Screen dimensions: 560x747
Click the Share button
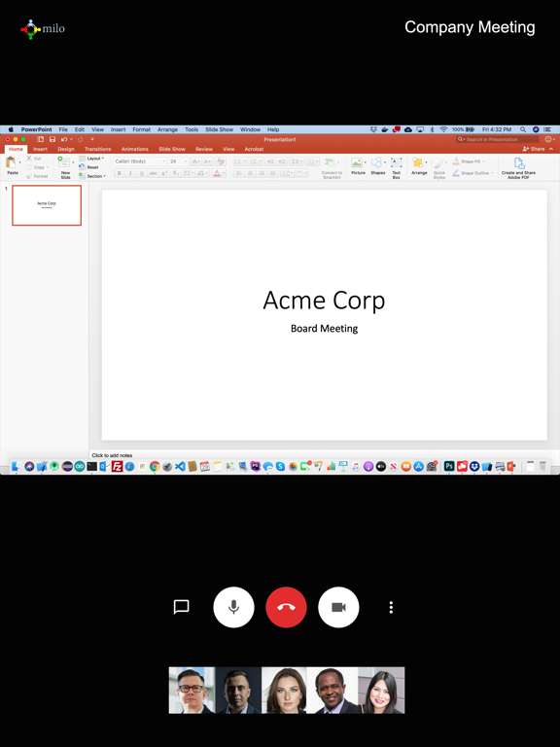(x=534, y=149)
